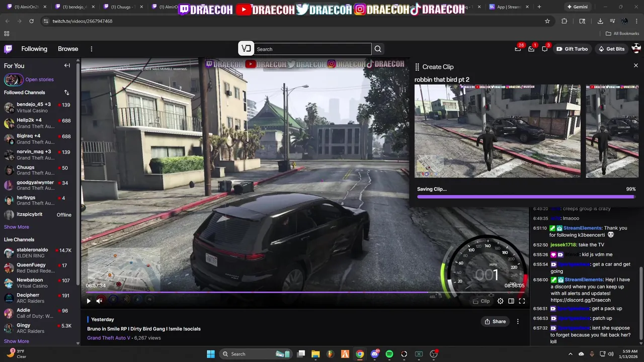The width and height of the screenshot is (644, 362).
Task: Click the address bar URL
Action: (x=83, y=21)
